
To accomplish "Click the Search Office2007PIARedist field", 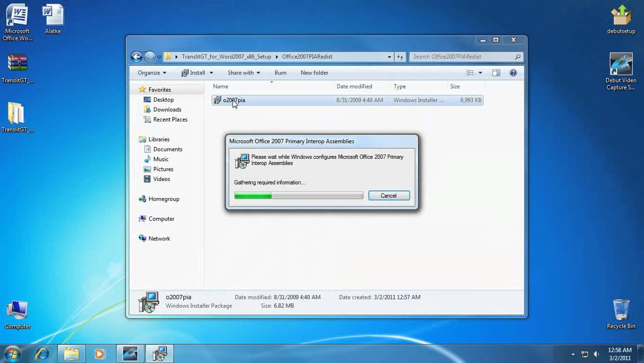I will [466, 56].
